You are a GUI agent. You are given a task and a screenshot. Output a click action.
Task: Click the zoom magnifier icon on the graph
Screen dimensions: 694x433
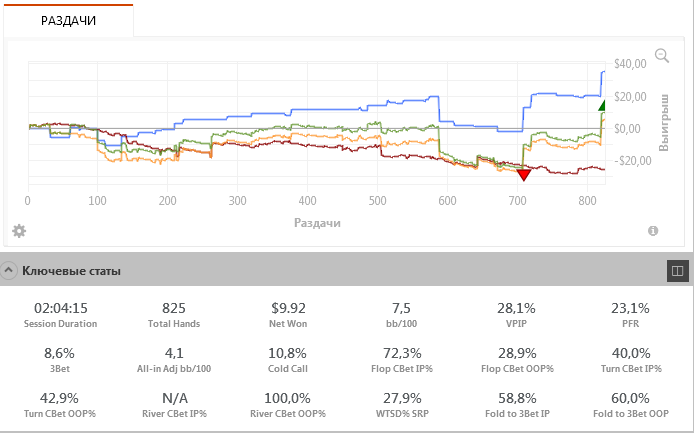coord(661,56)
